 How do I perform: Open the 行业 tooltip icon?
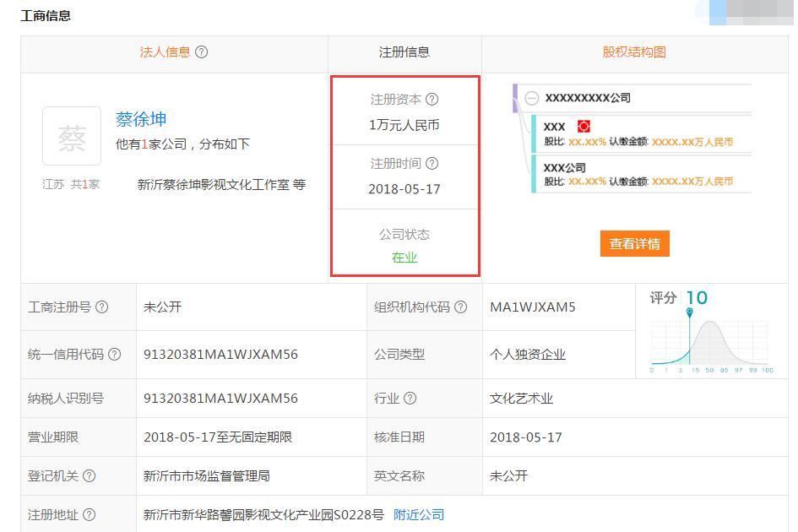410,397
